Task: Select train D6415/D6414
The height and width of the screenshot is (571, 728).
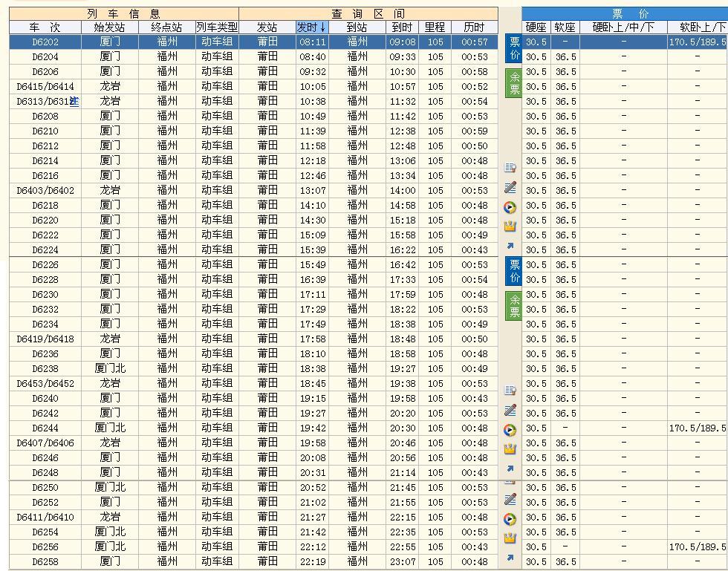Action: coord(45,87)
